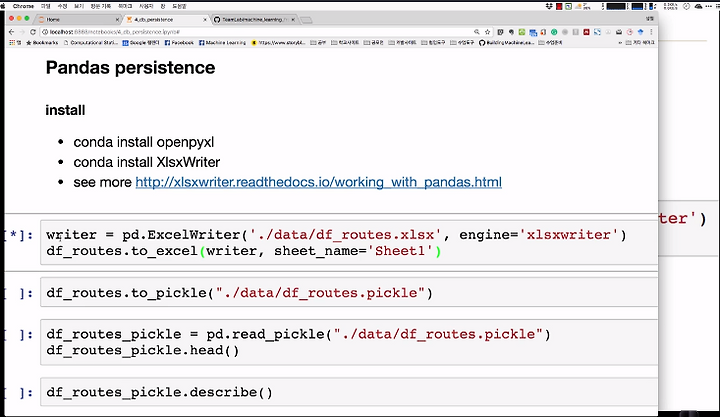This screenshot has height=417, width=720.
Task: Click the read_pickle code cell
Action: pos(349,342)
